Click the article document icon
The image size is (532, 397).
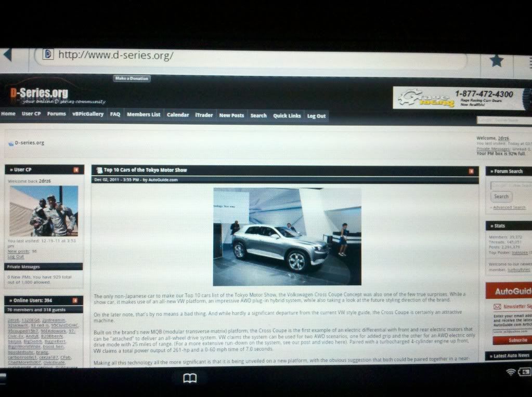tap(99, 170)
